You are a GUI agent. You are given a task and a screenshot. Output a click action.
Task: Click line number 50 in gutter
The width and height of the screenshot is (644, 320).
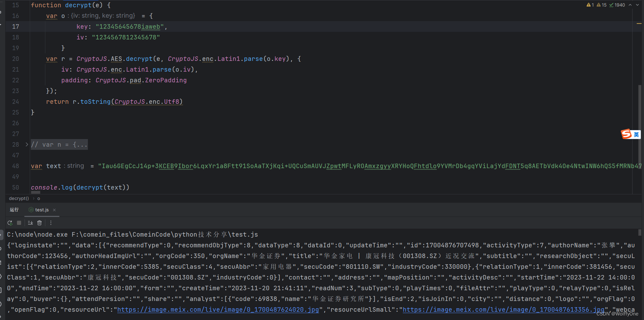pyautogui.click(x=16, y=188)
